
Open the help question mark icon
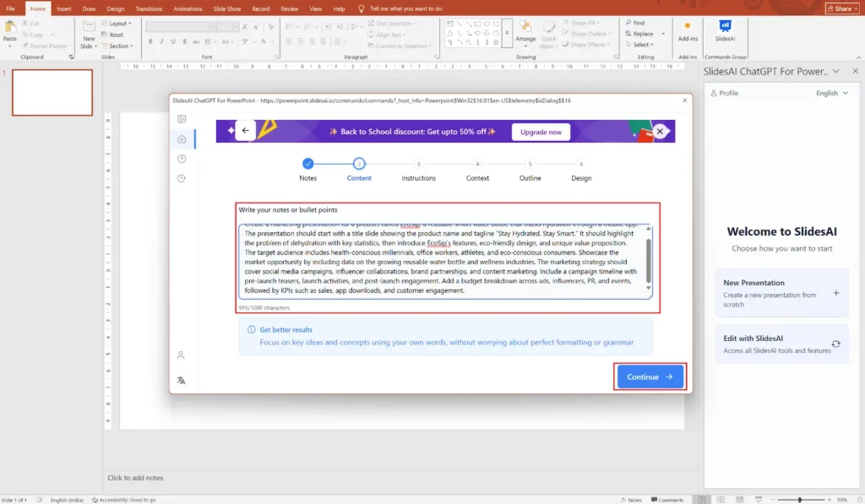(x=182, y=159)
